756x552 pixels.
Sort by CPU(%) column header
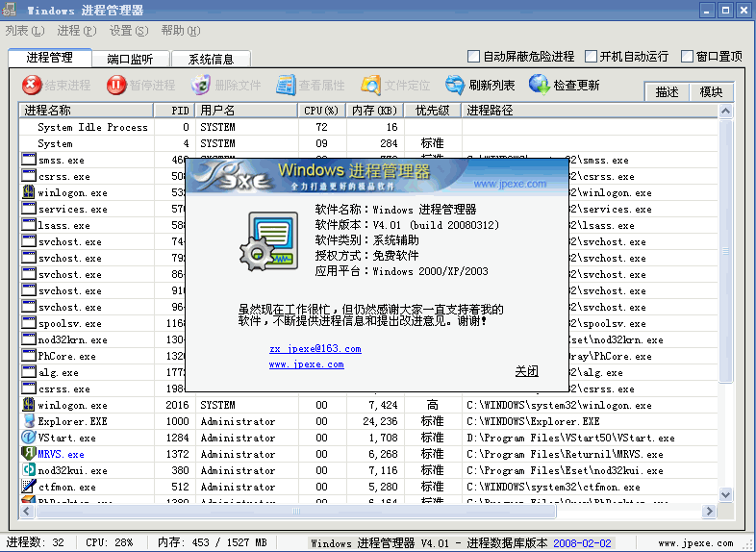(x=322, y=111)
